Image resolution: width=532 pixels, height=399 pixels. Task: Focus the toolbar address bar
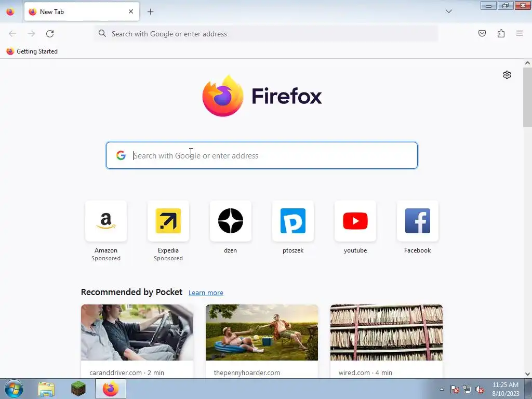(266, 34)
